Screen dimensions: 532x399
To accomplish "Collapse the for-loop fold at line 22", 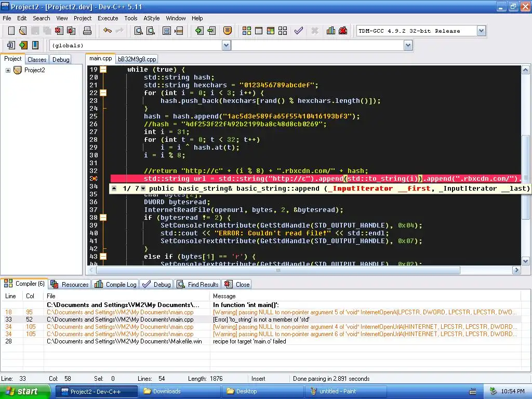I will 103,93.
